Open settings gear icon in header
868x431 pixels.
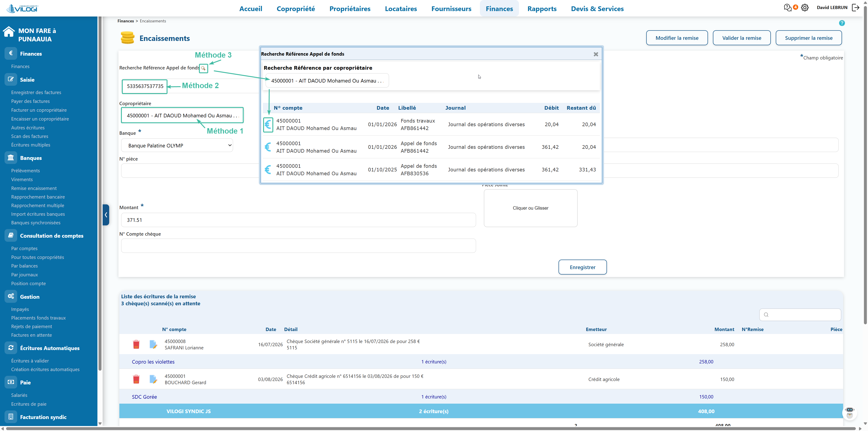(805, 7)
